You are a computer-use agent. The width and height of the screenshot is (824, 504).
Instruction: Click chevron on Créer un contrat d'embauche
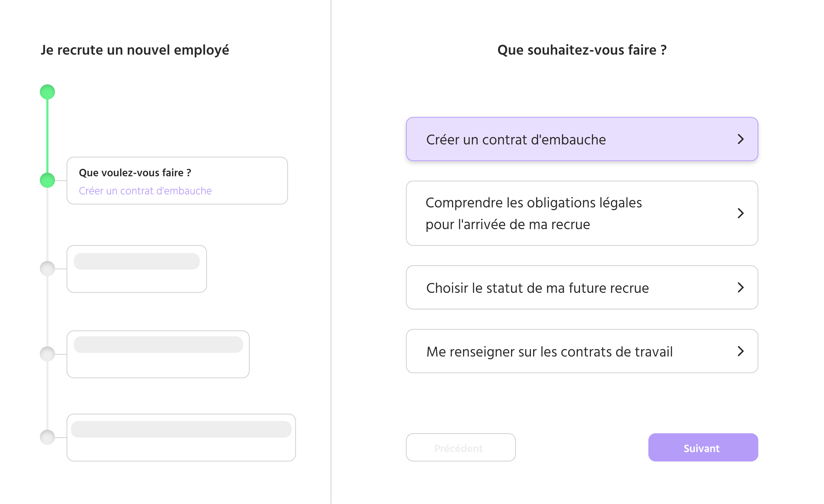click(x=740, y=139)
